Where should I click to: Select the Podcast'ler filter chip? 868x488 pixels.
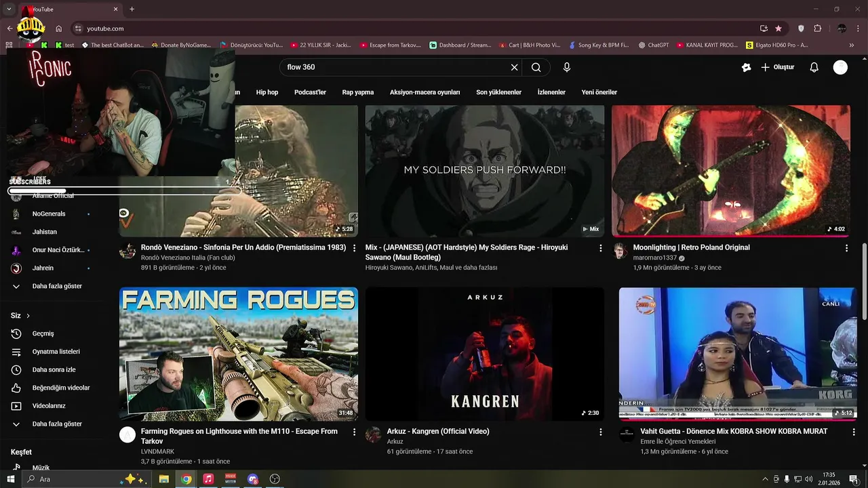pos(310,92)
